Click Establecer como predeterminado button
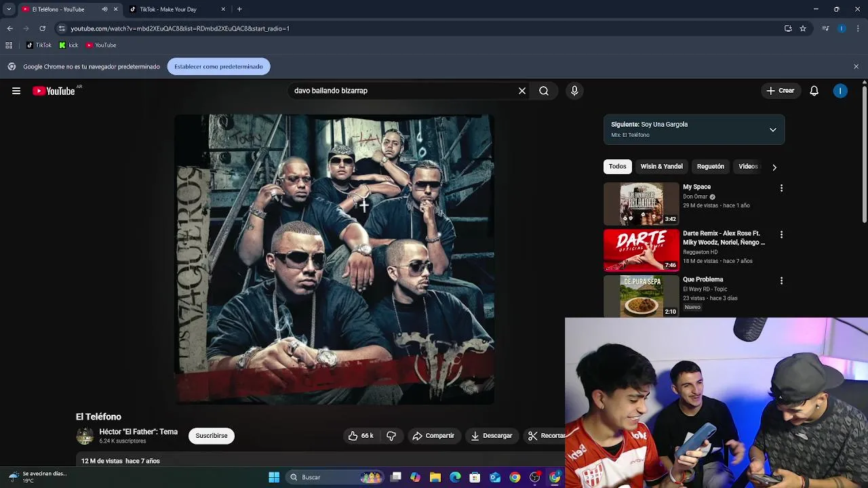Image resolution: width=868 pixels, height=488 pixels. (x=218, y=66)
